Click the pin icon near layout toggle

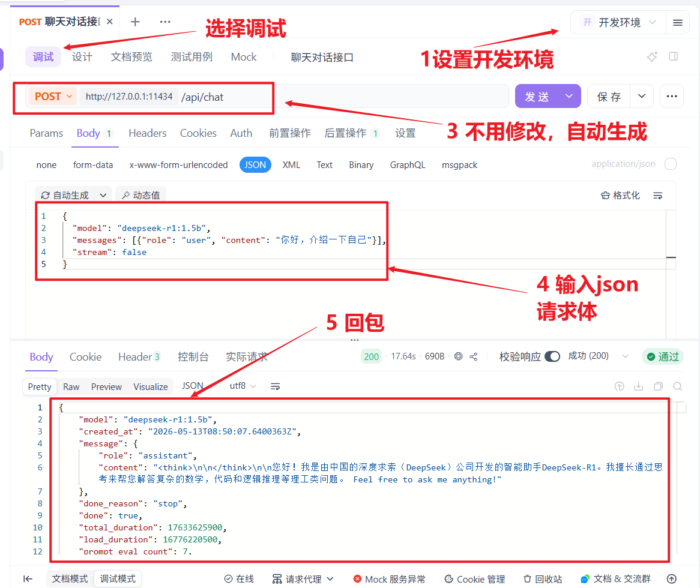(x=652, y=56)
